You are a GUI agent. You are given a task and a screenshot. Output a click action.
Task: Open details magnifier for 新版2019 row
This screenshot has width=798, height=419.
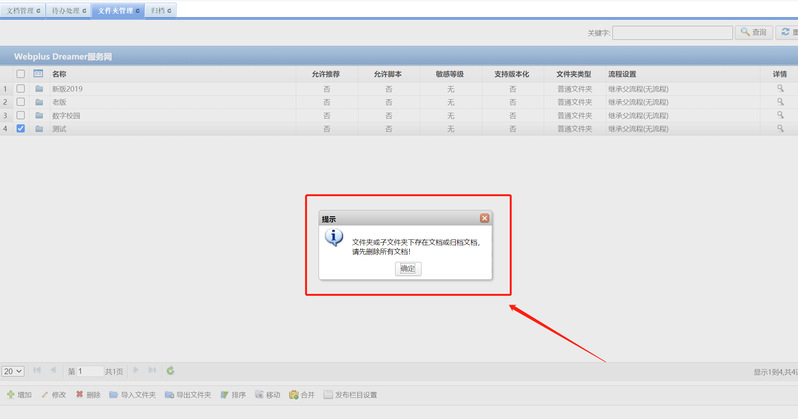pos(780,88)
